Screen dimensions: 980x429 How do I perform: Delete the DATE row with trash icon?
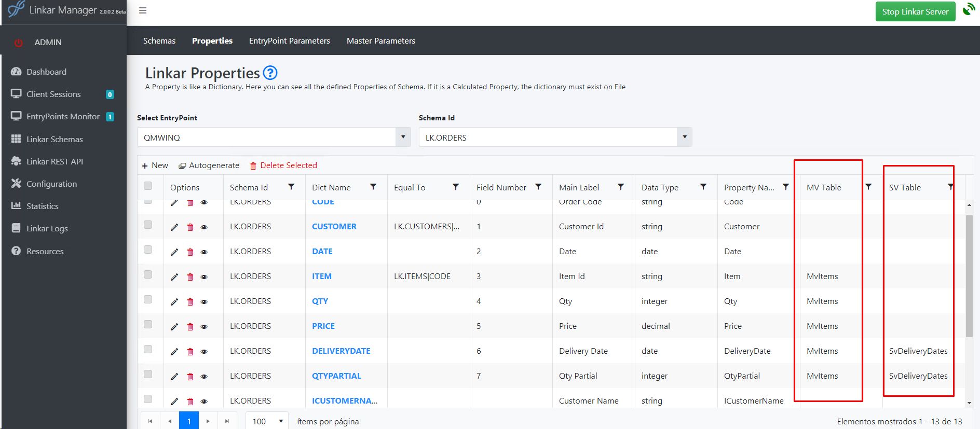[190, 252]
